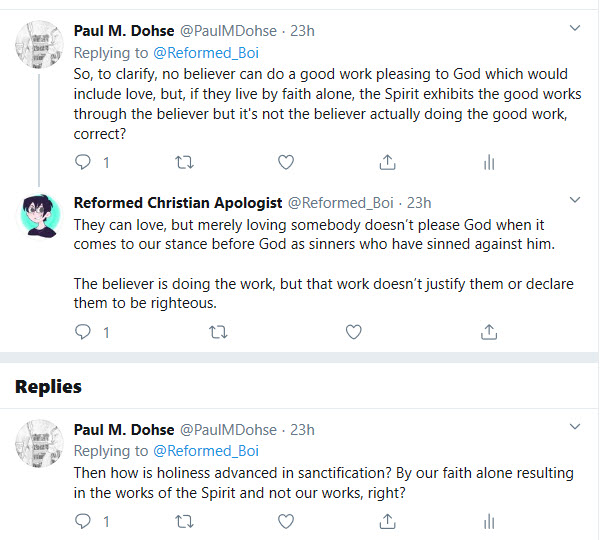Open Reformed Christian Apologist's profile name
This screenshot has width=601, height=540.
(178, 202)
